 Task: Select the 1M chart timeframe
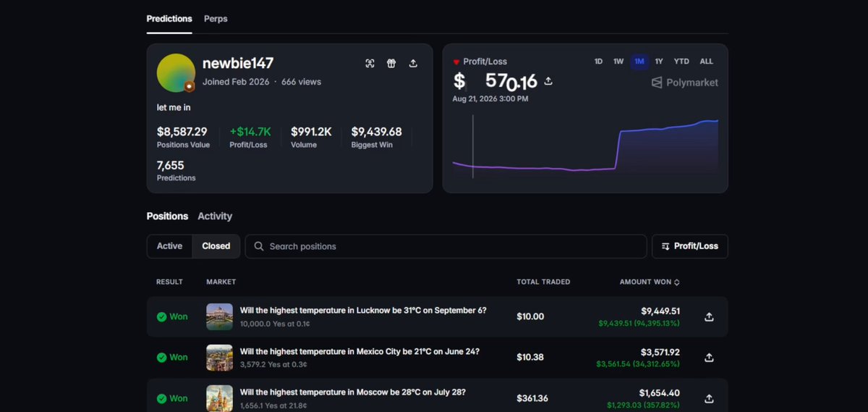639,62
